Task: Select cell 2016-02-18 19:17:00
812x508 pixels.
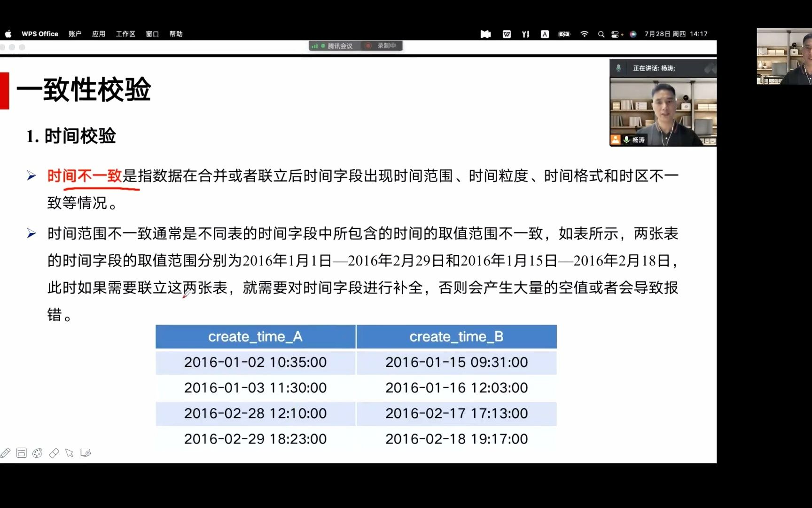Action: click(x=456, y=439)
